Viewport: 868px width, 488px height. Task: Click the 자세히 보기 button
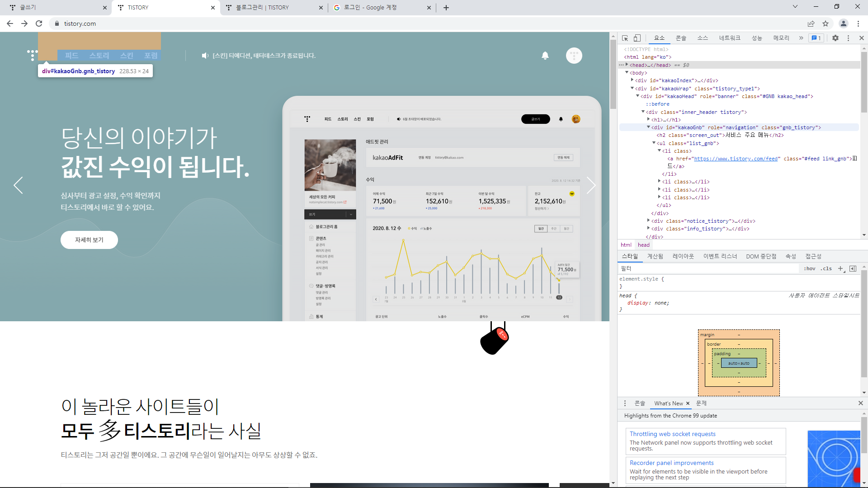[89, 240]
